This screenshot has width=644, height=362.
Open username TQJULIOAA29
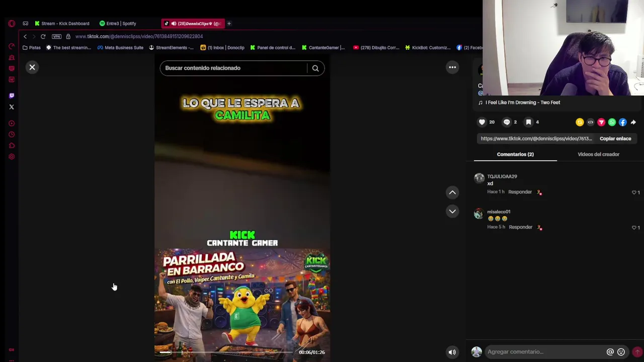[502, 176]
